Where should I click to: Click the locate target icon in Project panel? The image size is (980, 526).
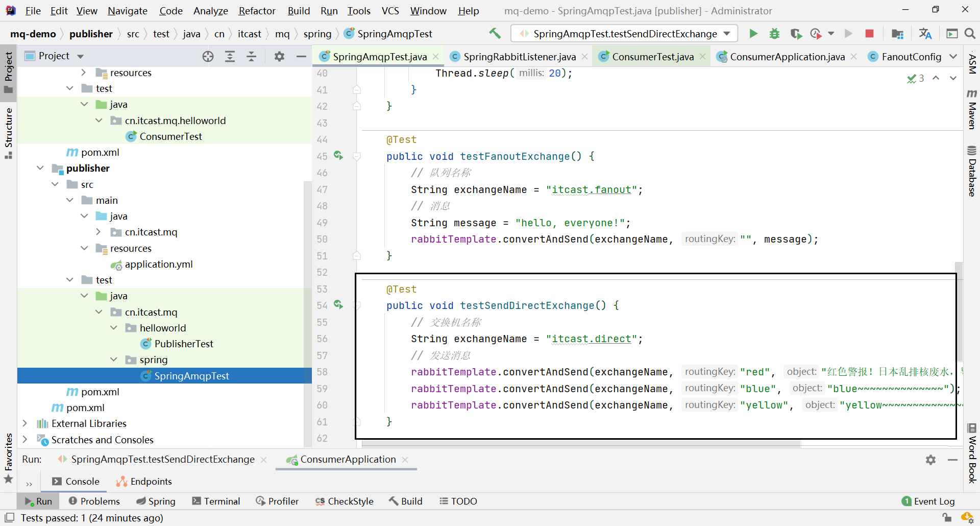point(208,56)
